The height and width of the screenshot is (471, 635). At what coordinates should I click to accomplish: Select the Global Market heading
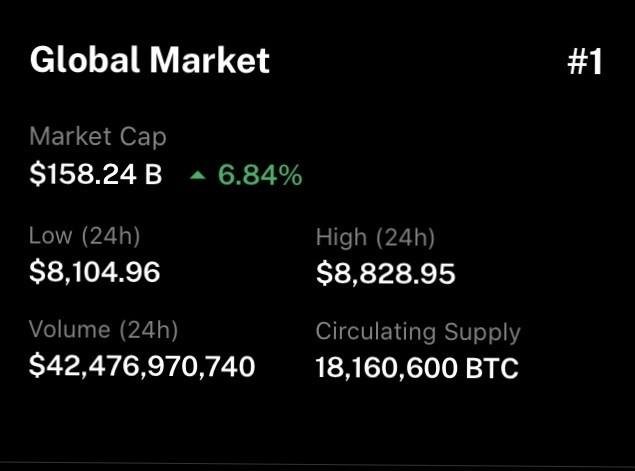[x=150, y=61]
